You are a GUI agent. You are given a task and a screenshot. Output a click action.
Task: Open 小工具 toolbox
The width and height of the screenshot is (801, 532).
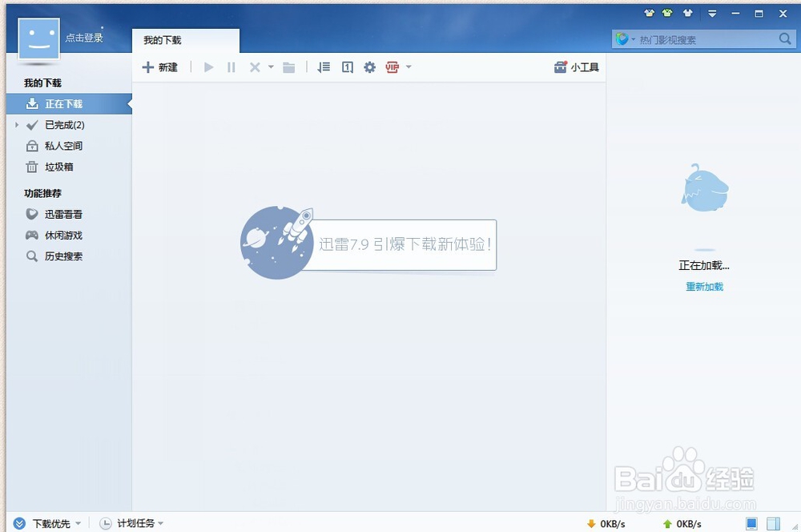click(x=576, y=67)
